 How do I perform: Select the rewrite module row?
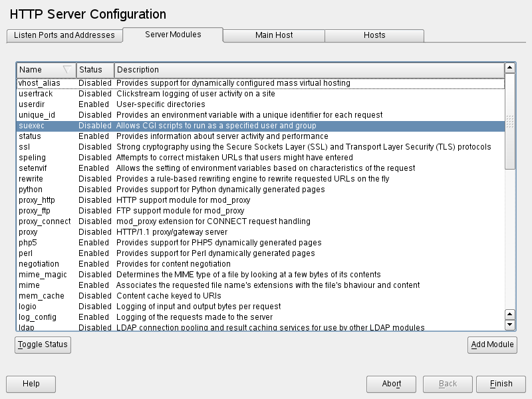[x=259, y=179]
